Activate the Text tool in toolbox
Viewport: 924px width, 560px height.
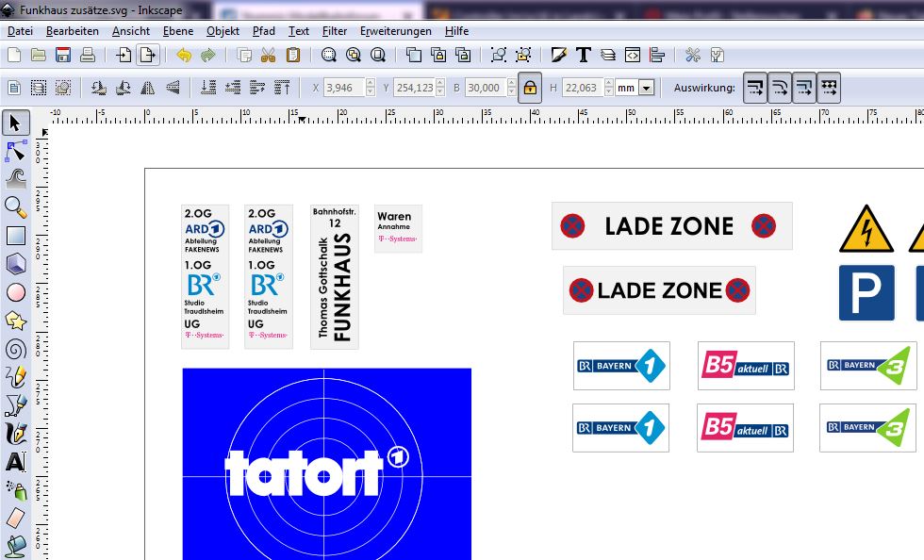point(15,462)
